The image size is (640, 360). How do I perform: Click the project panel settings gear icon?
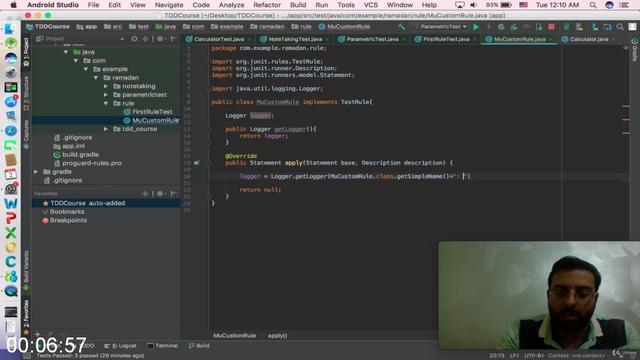[x=160, y=39]
